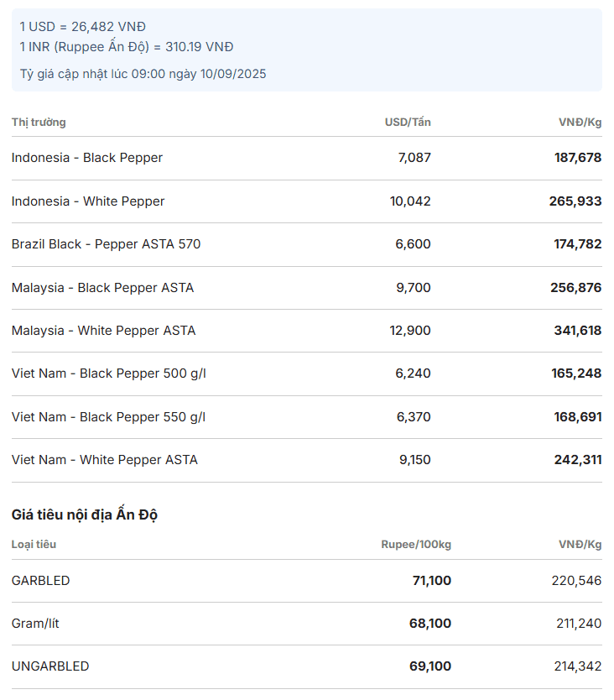Select Malaysia - Black Pepper ASTA row label

coord(102,288)
